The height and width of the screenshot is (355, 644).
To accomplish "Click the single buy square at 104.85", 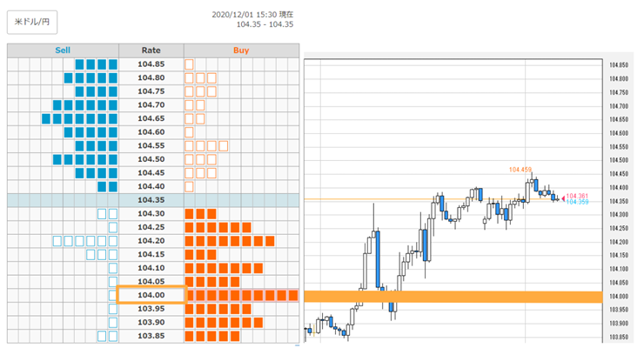I will tap(189, 64).
